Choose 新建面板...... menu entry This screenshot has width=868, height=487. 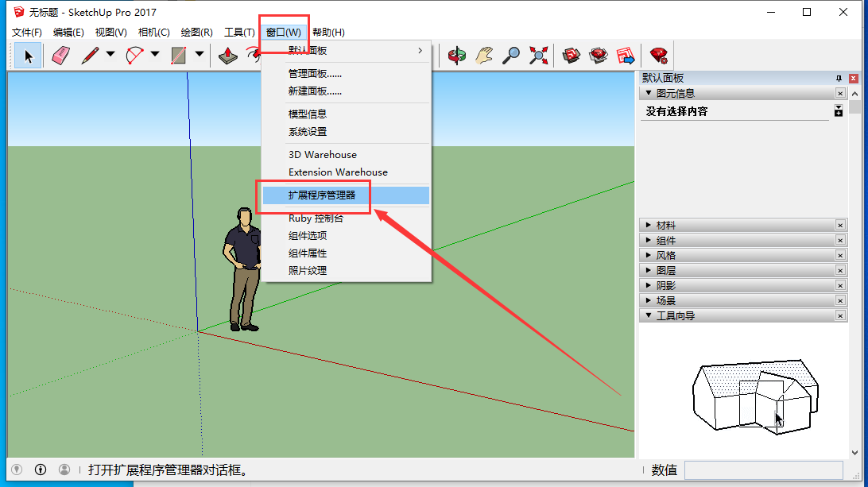[x=346, y=91]
